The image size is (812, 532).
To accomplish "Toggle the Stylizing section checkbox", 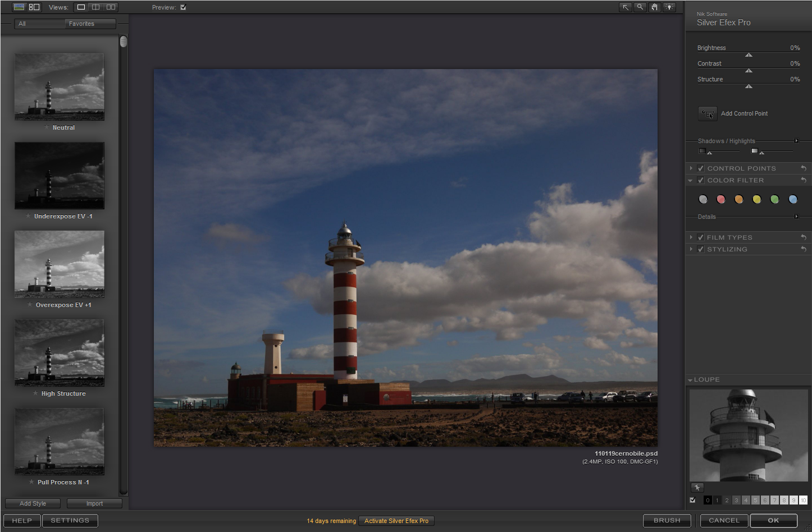I will tap(700, 249).
